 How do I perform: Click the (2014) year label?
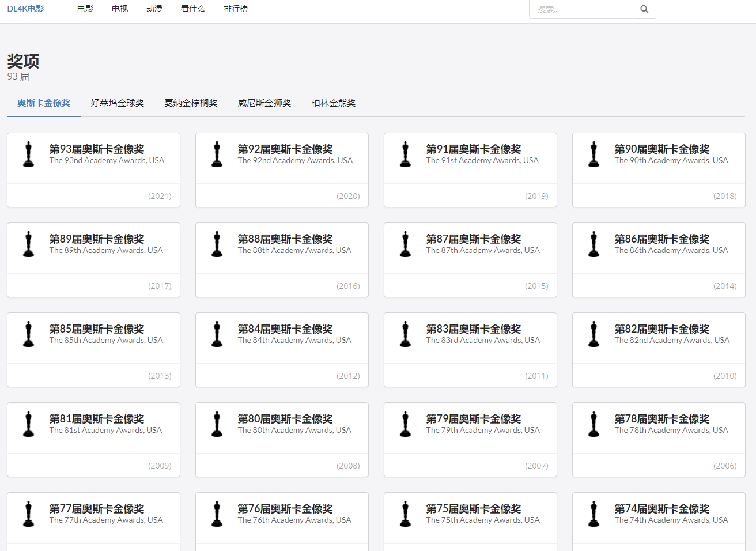tap(725, 286)
